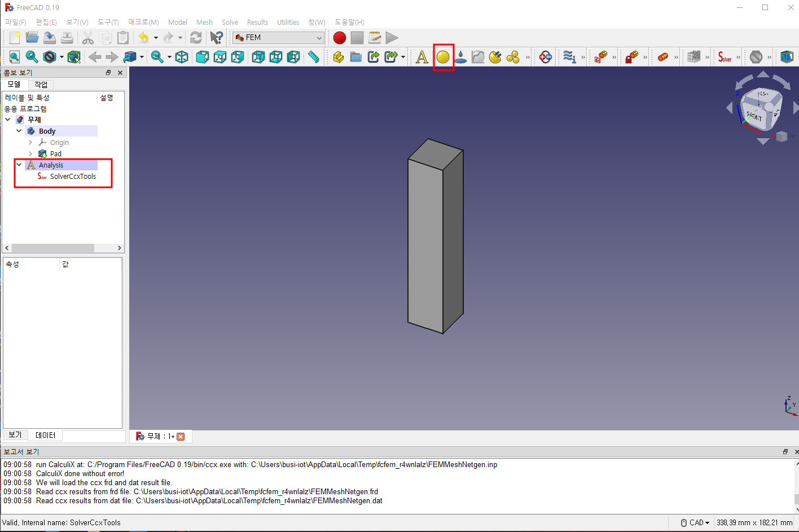Expand material toolbar overflow chevron
This screenshot has height=532, width=799.
528,57
